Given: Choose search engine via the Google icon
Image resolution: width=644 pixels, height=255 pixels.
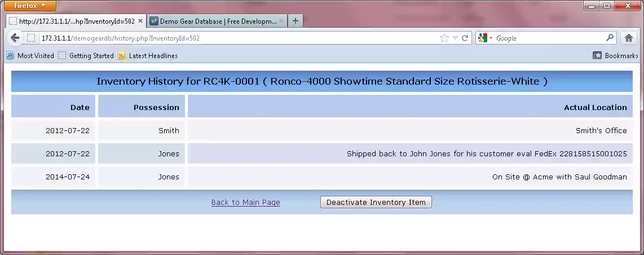Looking at the screenshot, I should point(485,38).
